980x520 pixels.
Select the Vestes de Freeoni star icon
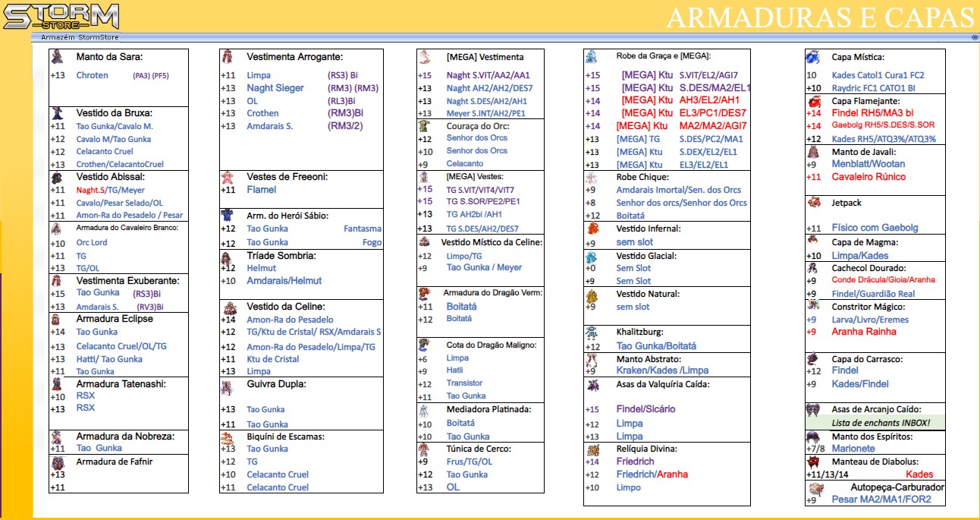click(227, 177)
